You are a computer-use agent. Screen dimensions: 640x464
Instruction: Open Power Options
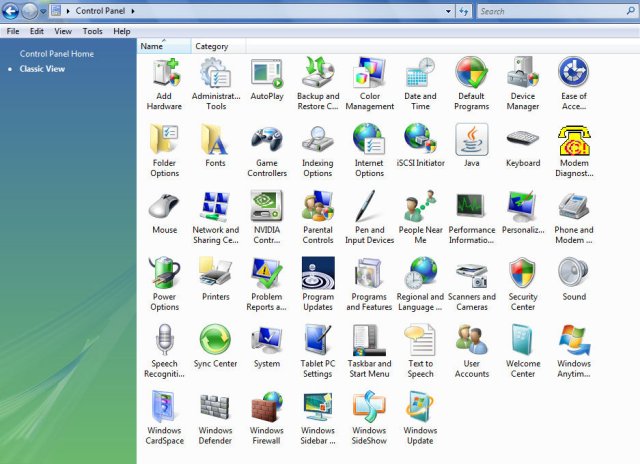pos(164,285)
